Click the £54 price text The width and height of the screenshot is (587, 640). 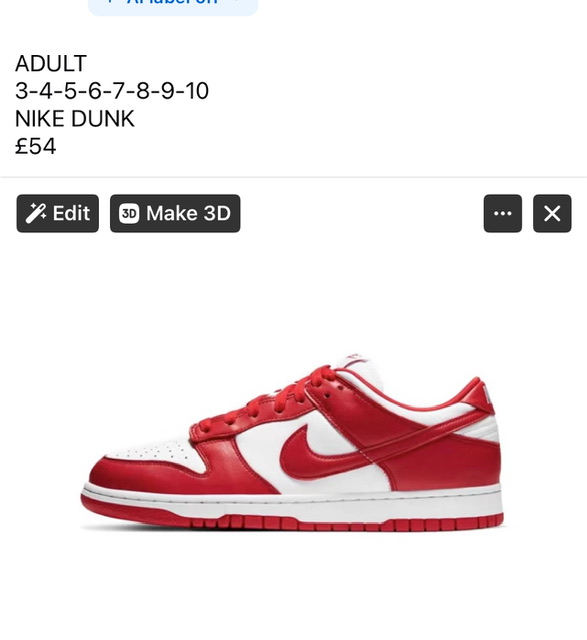click(x=36, y=146)
